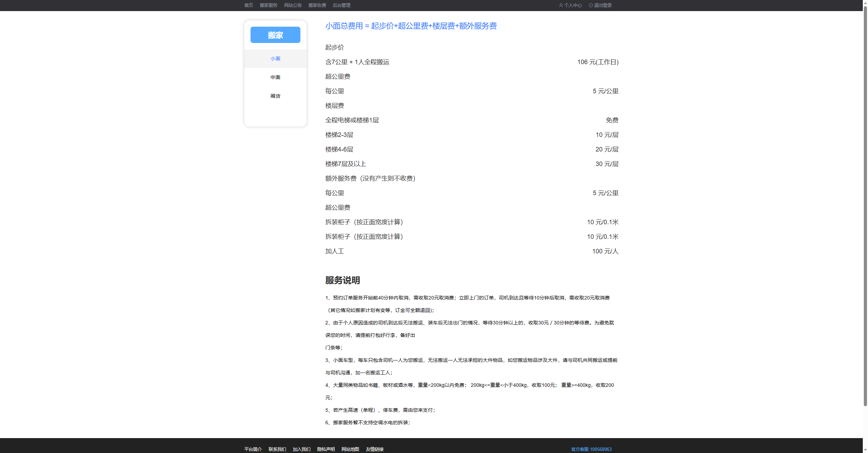This screenshot has height=453, width=868.
Task: Click the 加入我们 link
Action: (x=301, y=449)
